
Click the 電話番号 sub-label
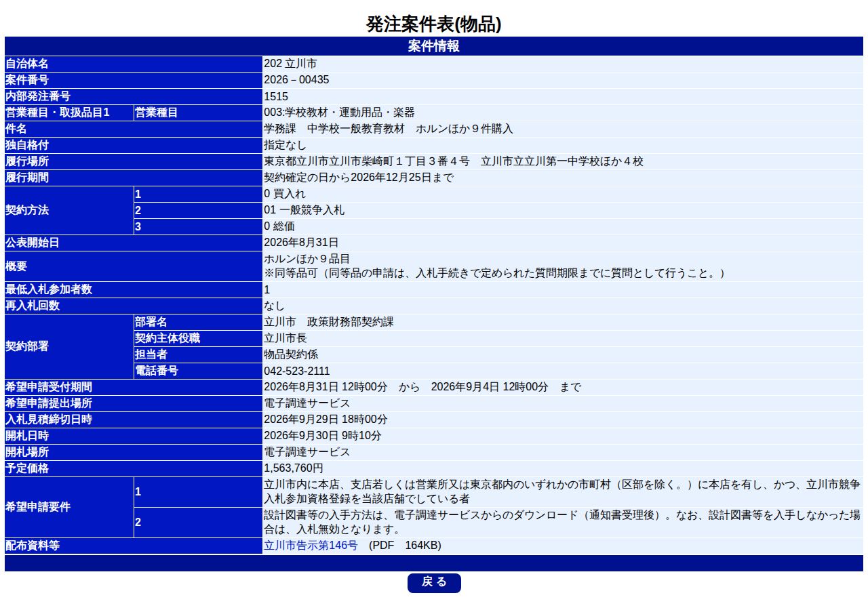coord(198,371)
